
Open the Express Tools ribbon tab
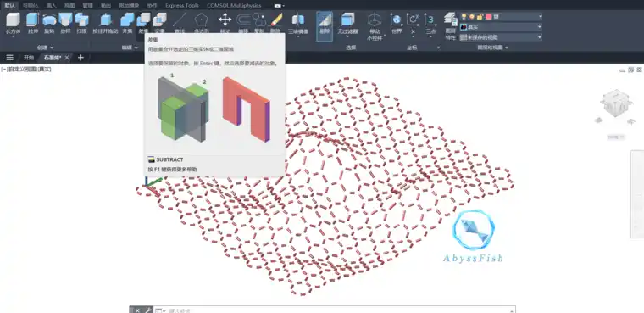182,6
